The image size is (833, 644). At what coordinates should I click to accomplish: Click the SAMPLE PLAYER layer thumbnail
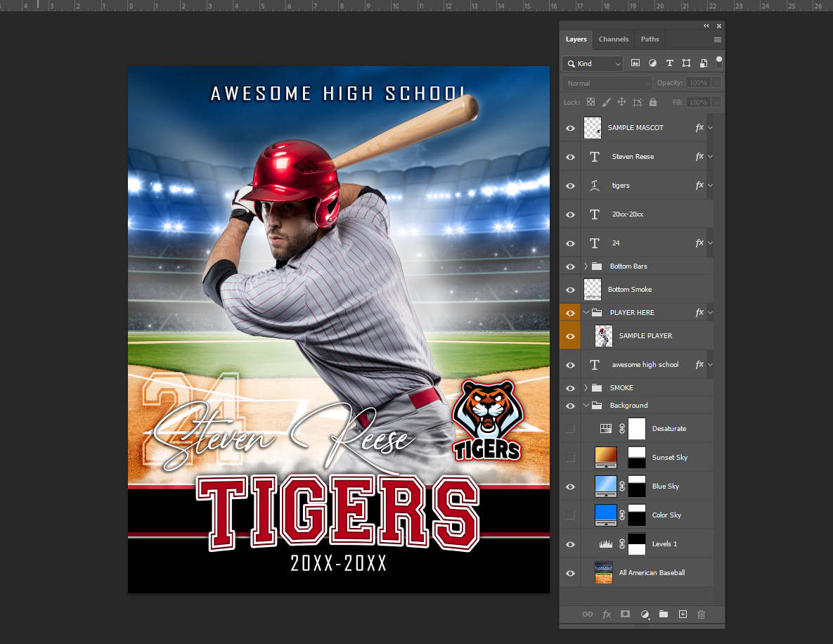click(x=604, y=336)
